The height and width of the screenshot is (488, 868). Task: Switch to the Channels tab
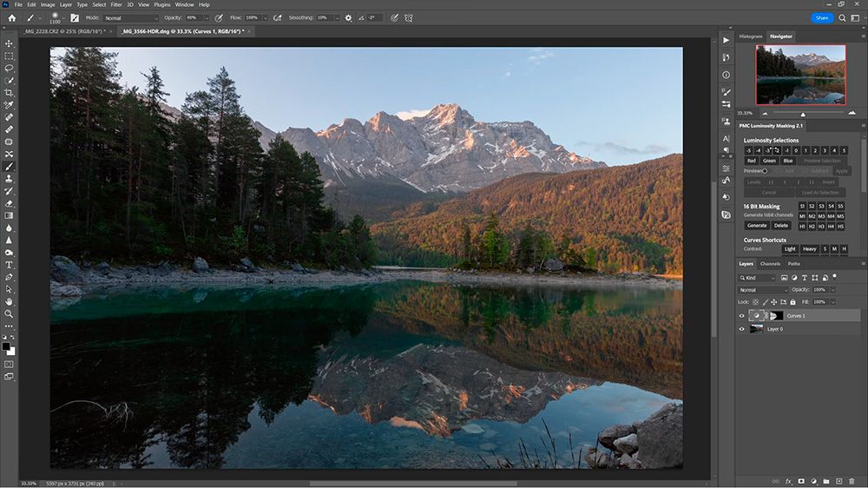[770, 263]
